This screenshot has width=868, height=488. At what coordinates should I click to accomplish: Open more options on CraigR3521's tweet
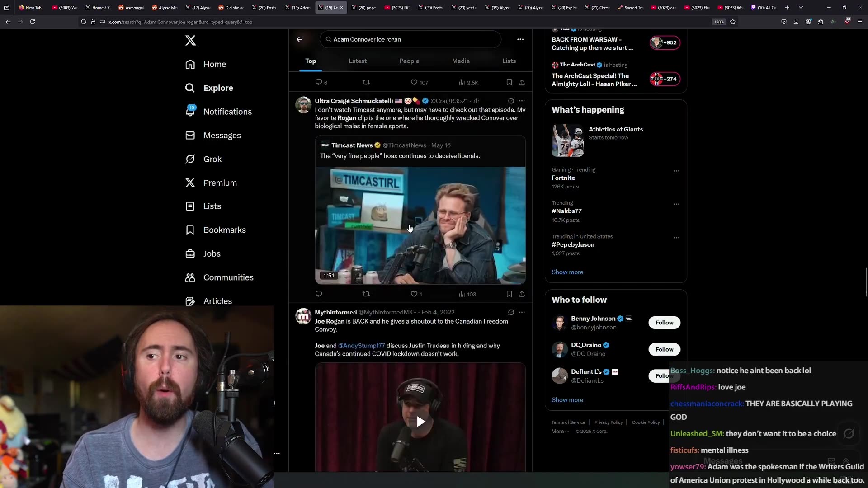[x=522, y=101]
